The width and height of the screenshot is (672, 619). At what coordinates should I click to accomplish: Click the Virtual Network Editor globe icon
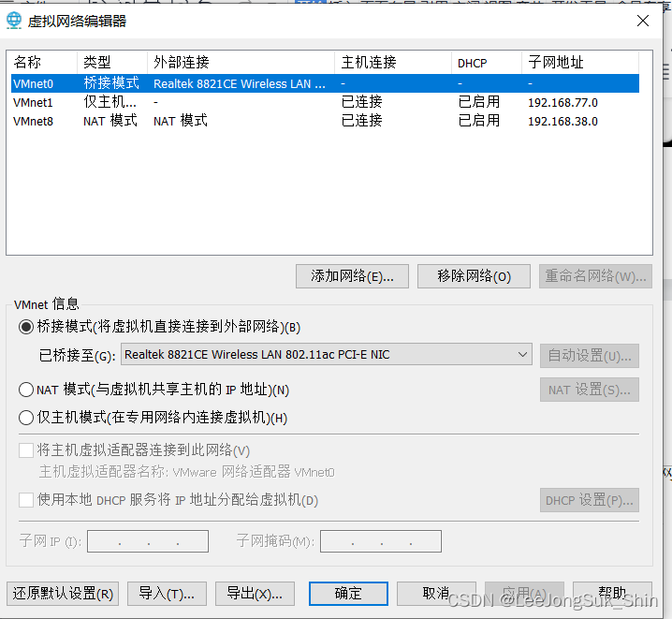[14, 21]
